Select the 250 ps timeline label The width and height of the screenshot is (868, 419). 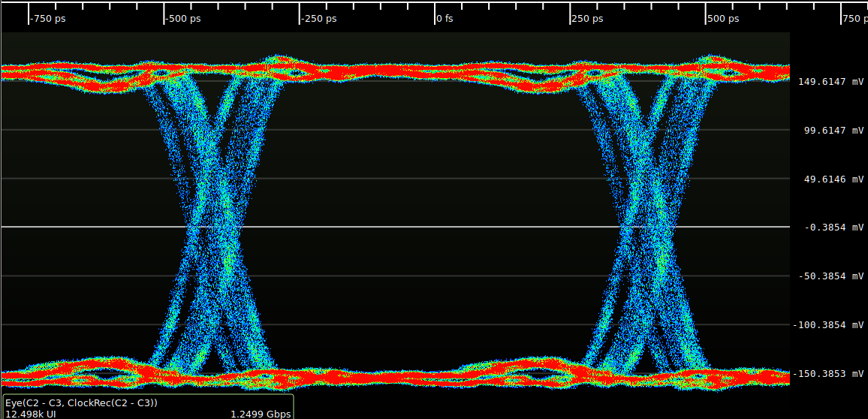pyautogui.click(x=588, y=19)
